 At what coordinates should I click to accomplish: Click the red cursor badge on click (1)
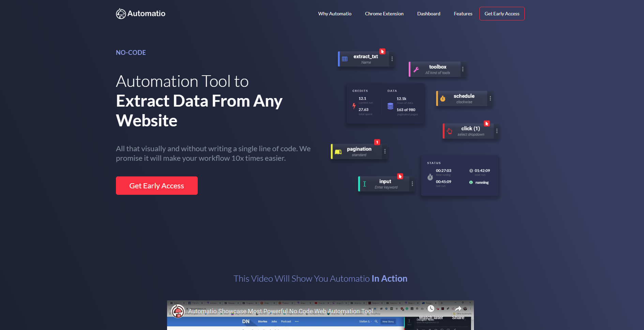[x=487, y=124]
